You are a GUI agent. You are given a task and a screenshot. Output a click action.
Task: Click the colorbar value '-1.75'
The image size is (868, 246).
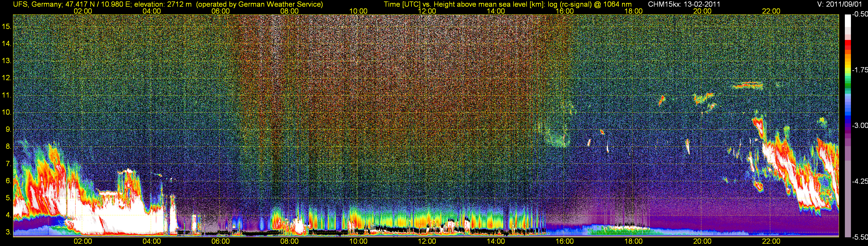coord(860,70)
